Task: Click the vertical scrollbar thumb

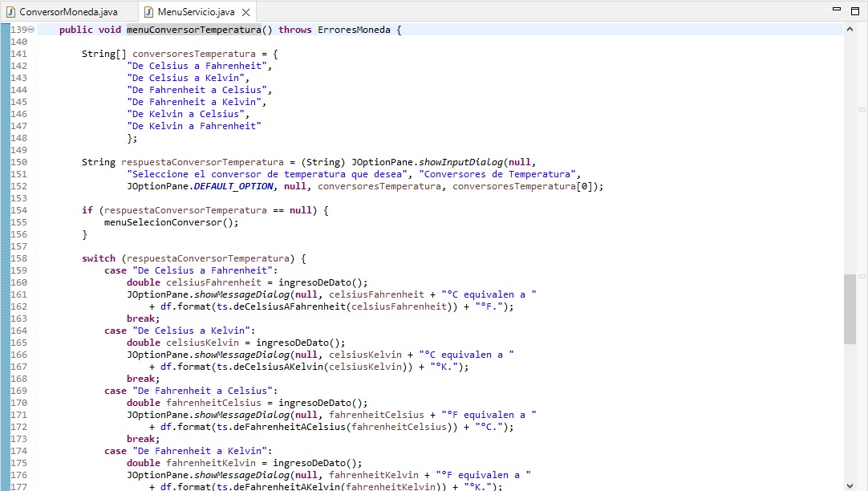Action: (x=850, y=309)
